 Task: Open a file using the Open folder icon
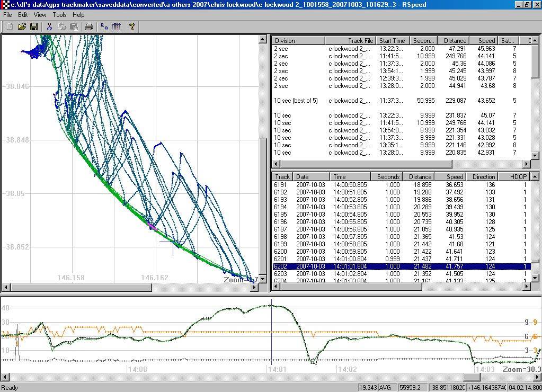coord(21,26)
